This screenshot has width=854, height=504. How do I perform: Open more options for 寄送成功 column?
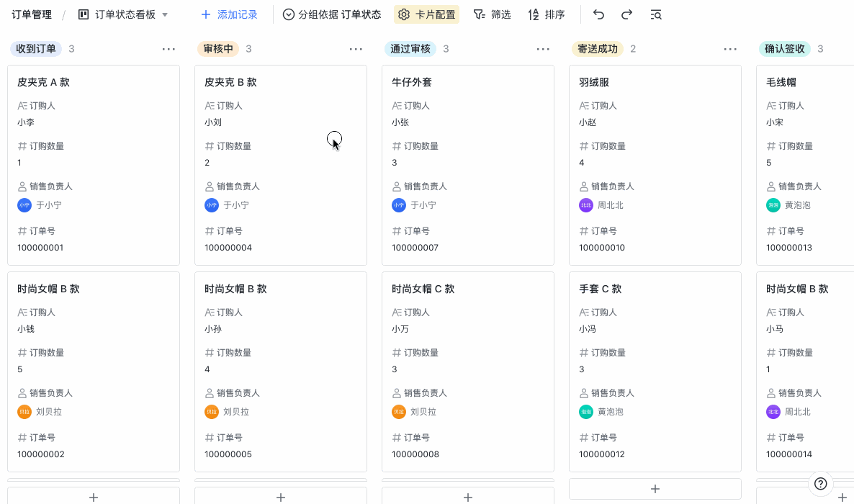(730, 49)
